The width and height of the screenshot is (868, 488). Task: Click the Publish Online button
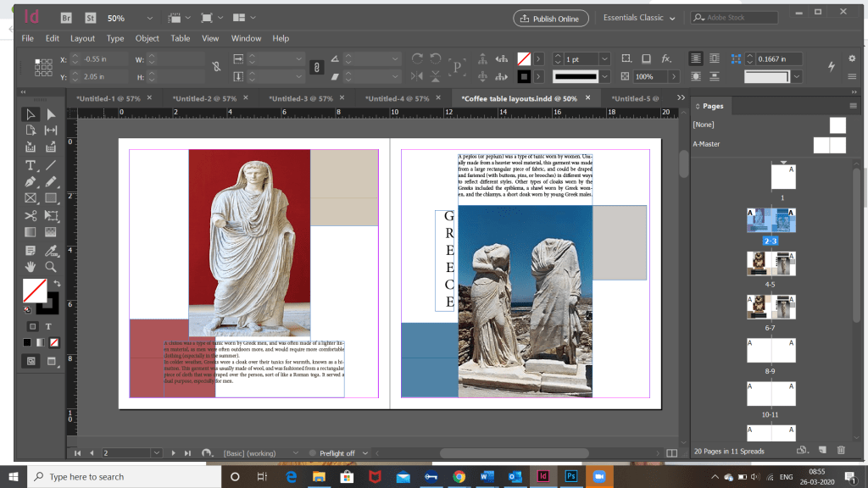[551, 18]
